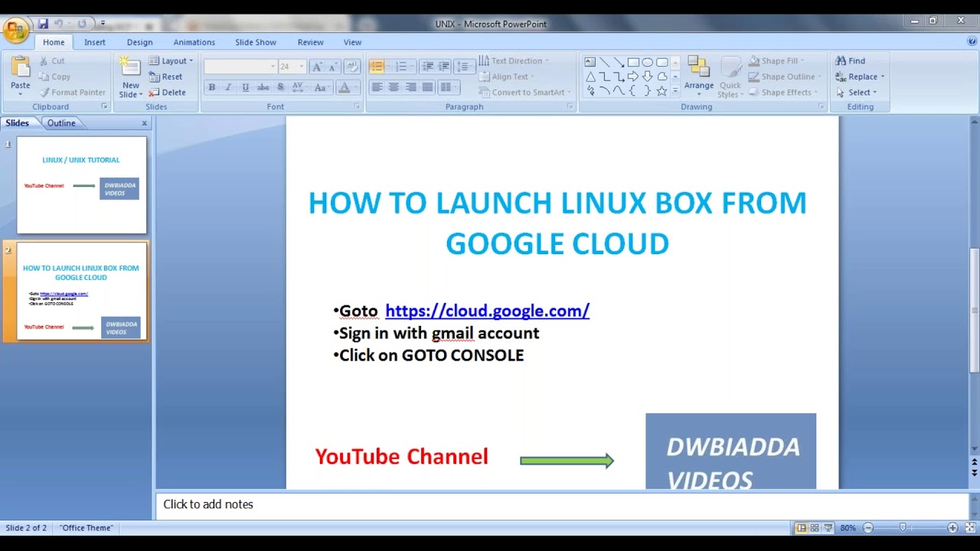Image resolution: width=980 pixels, height=551 pixels.
Task: Toggle Italic formatting
Action: click(228, 87)
